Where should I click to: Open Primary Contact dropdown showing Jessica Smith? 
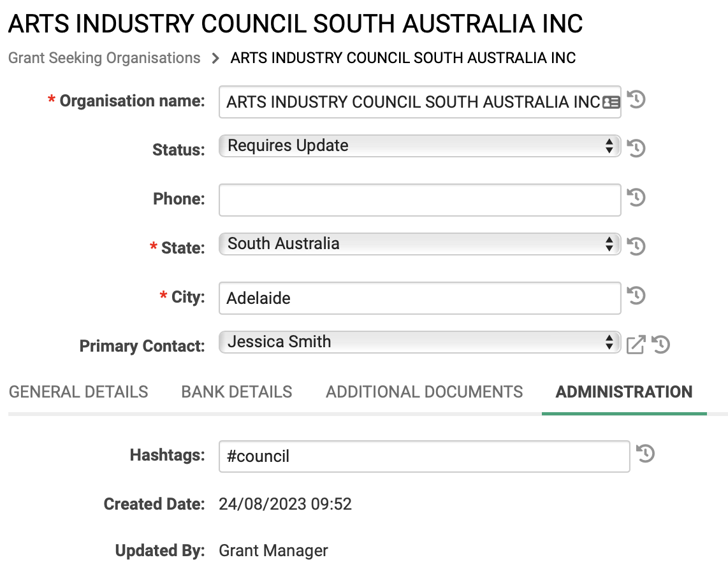419,342
